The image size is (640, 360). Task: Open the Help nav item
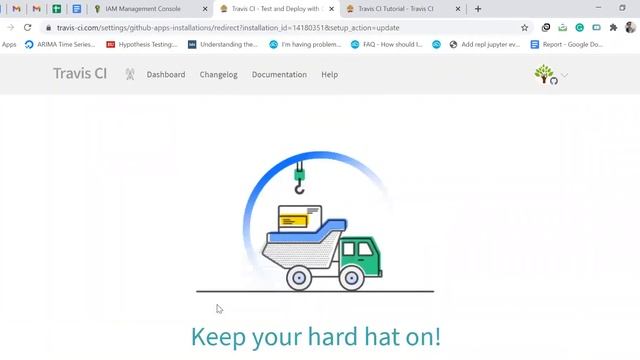329,75
